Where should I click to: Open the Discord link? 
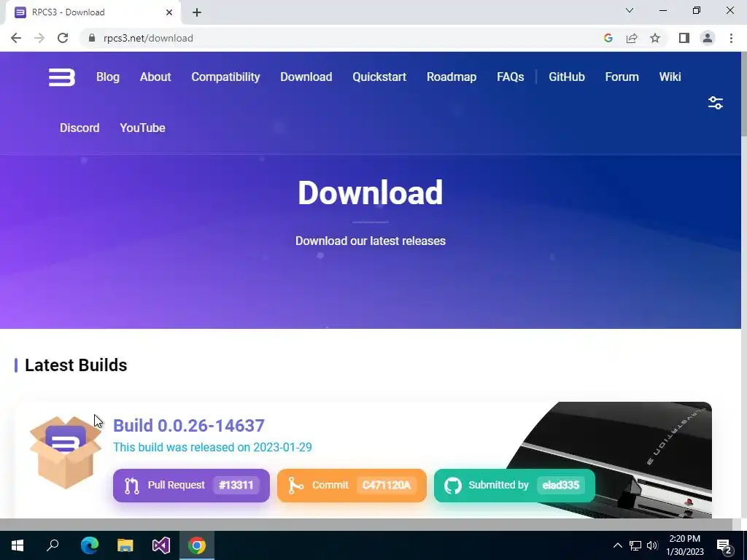point(80,128)
